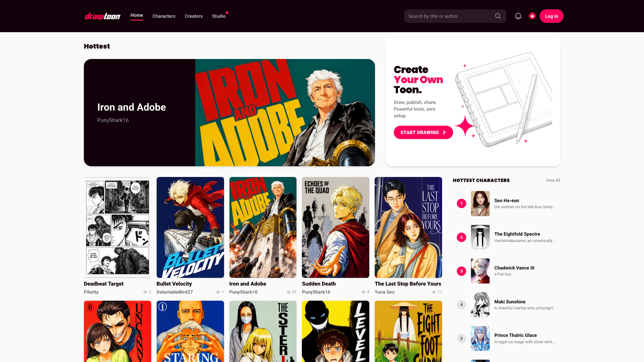The height and width of the screenshot is (362, 644).
Task: Click the drawtoon logo
Action: (102, 16)
